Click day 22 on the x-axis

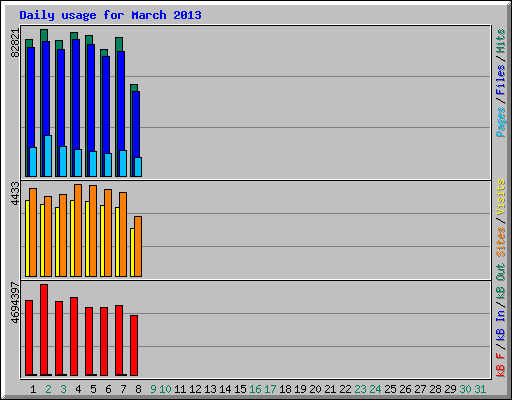point(345,389)
